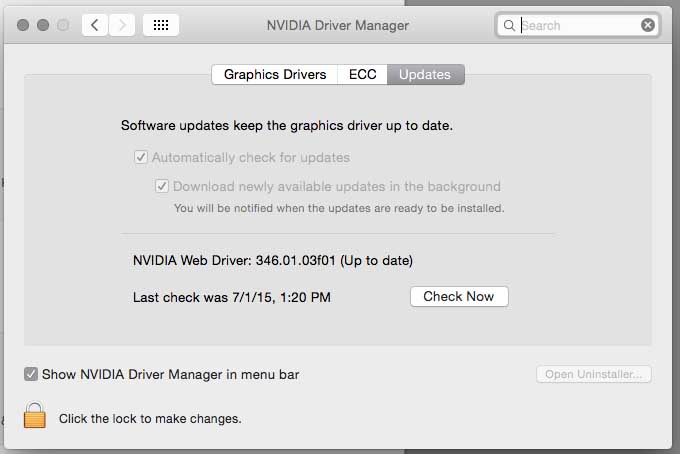Click the padlock to unlock changes
680x454 pixels.
(x=35, y=415)
